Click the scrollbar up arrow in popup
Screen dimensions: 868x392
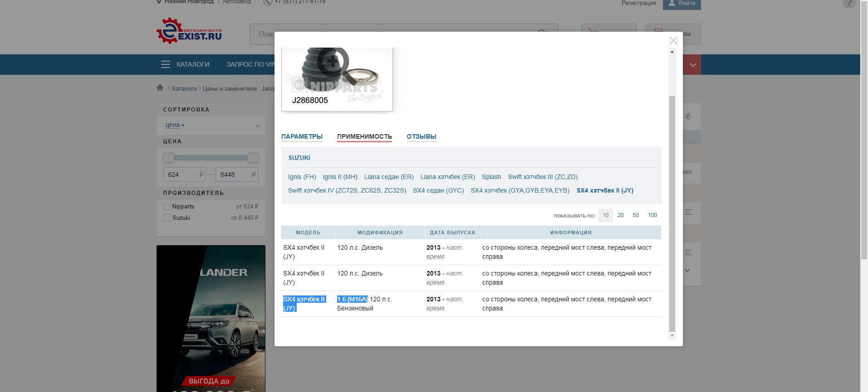(x=672, y=52)
